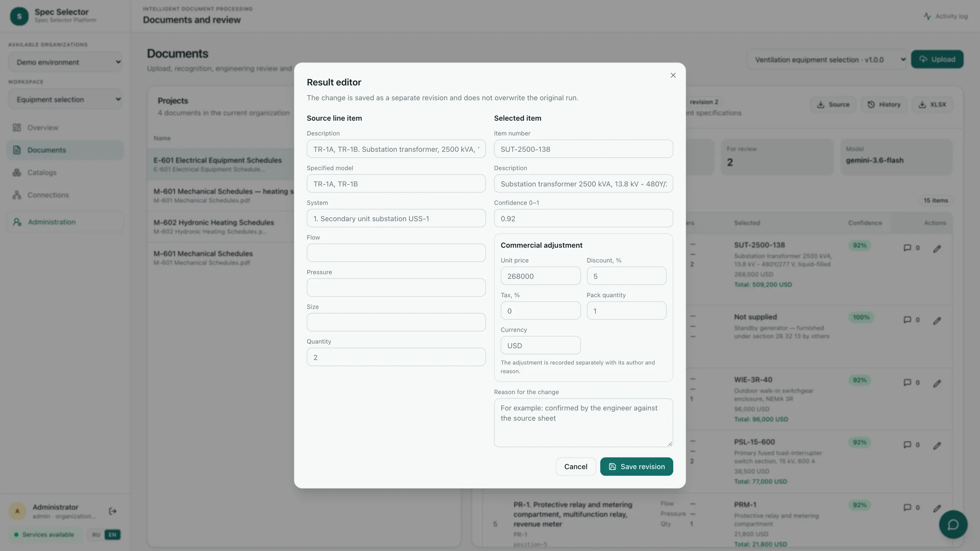Viewport: 980px width, 551px height.
Task: Select EN language toggle
Action: click(112, 535)
